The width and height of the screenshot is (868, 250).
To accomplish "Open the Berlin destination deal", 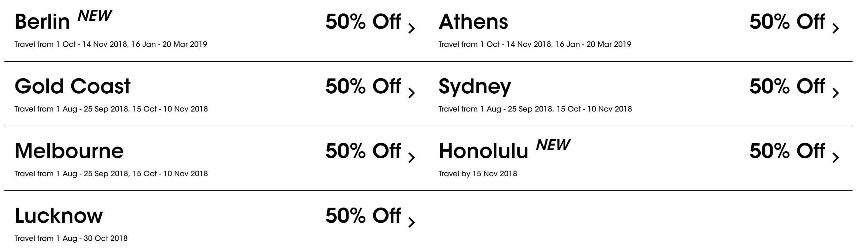I will [x=42, y=22].
